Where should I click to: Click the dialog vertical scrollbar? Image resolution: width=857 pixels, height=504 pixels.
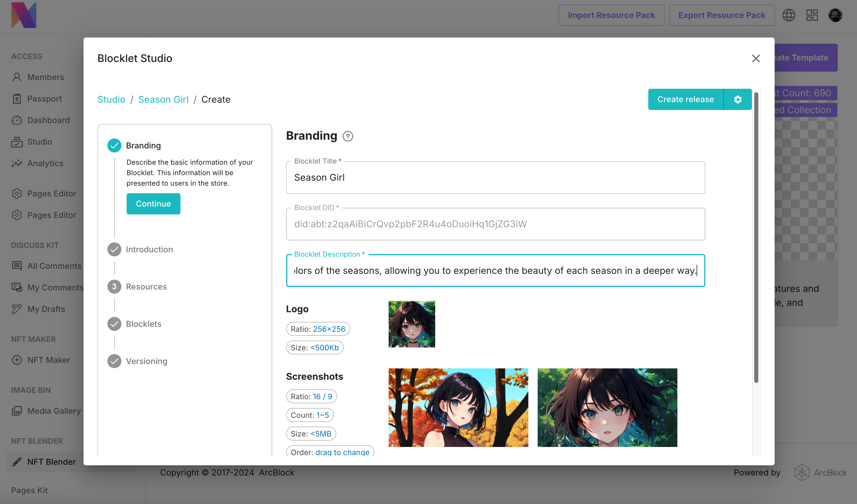pyautogui.click(x=756, y=238)
